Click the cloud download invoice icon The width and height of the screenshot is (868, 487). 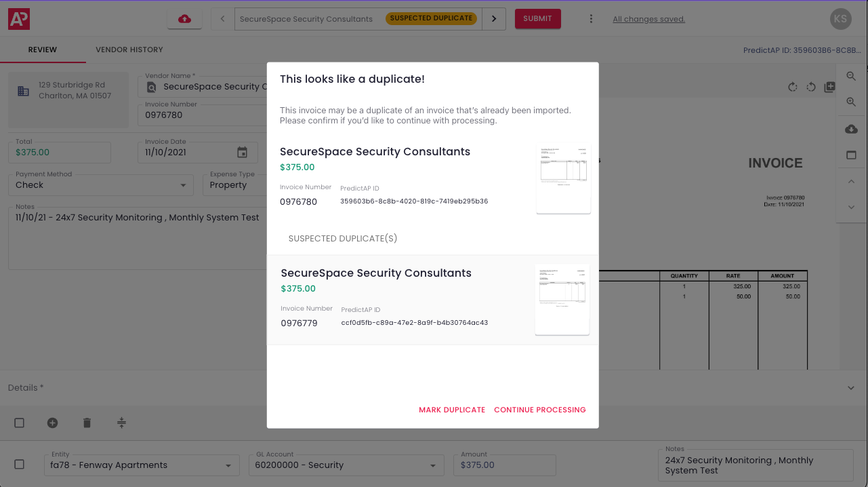click(x=852, y=129)
